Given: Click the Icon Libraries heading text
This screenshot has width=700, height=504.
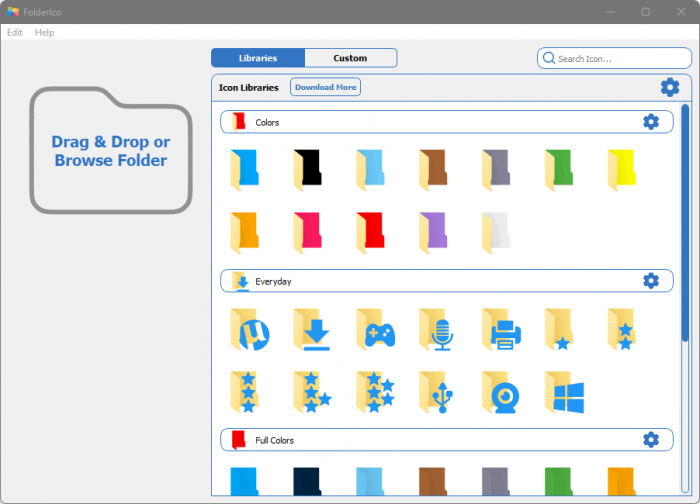Looking at the screenshot, I should [248, 87].
